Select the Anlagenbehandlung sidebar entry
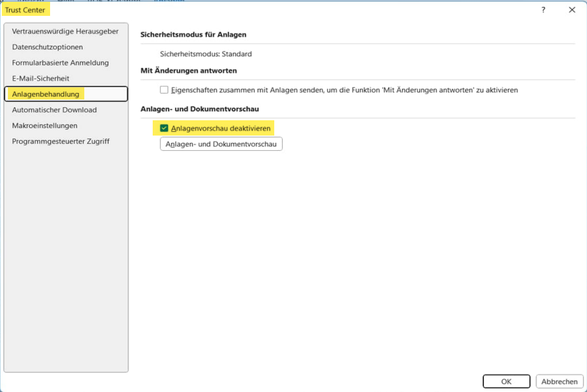 (46, 94)
